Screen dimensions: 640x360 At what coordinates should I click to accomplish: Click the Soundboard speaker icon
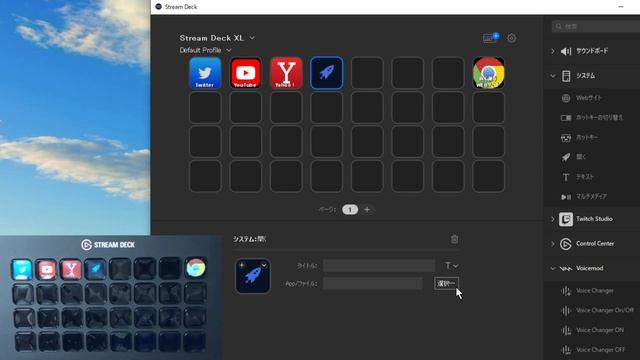tap(566, 51)
